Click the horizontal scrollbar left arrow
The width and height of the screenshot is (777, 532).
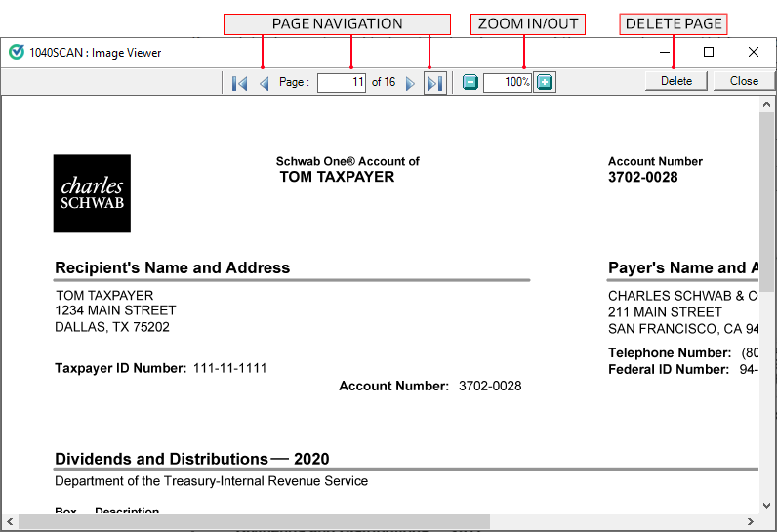click(x=10, y=522)
